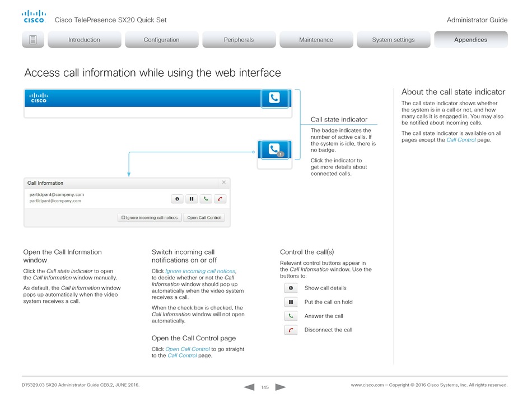This screenshot has width=532, height=398.
Task: Open the Peripherals tab
Action: [x=239, y=40]
